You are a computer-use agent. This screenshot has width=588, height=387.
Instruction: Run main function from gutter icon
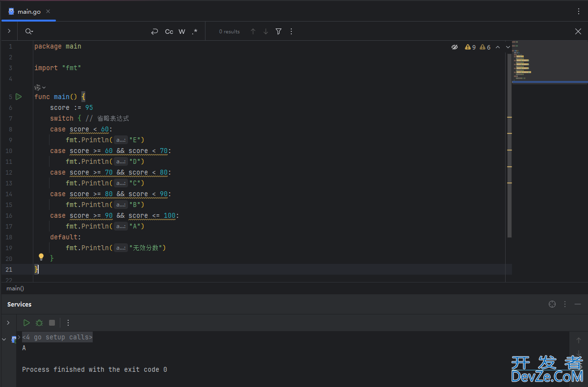click(19, 97)
